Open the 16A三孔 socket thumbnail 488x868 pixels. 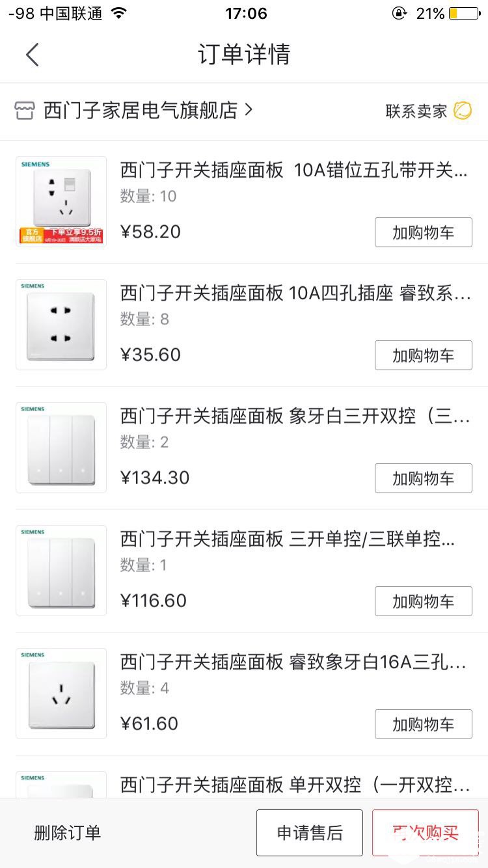(x=61, y=693)
